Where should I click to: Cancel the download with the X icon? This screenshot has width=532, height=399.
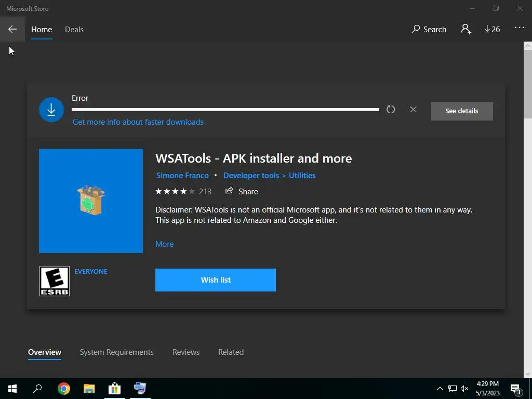coord(413,109)
